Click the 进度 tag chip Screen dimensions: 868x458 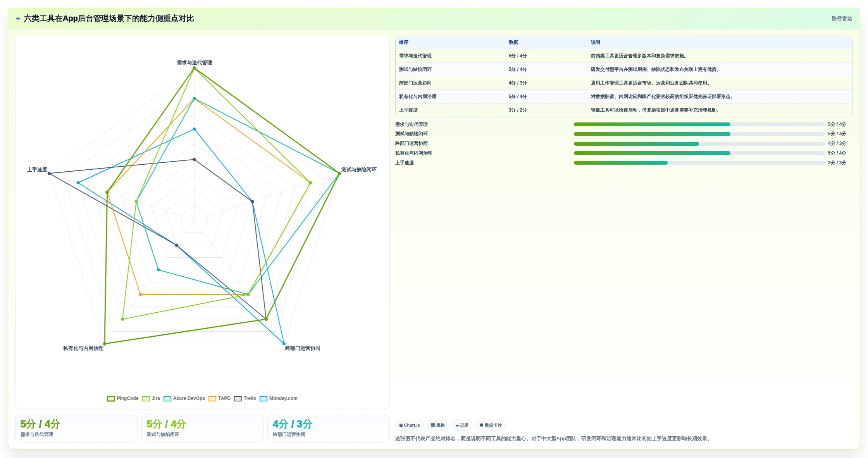tap(462, 425)
